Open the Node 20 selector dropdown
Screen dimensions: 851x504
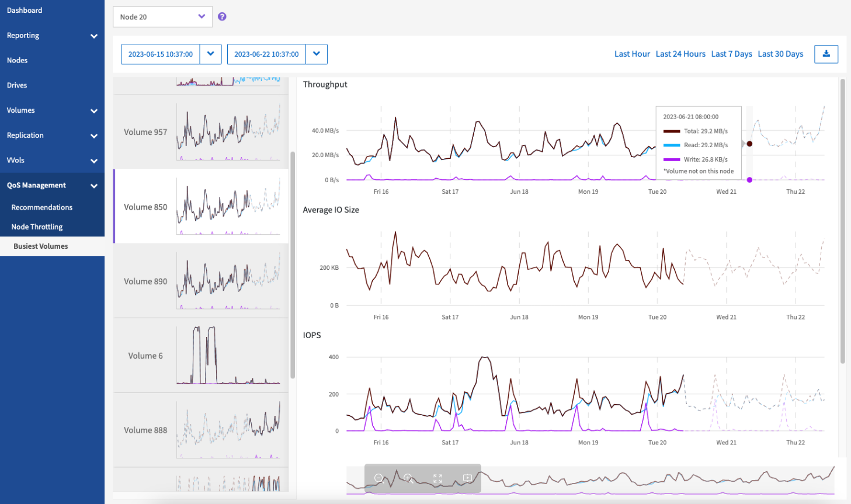click(162, 17)
